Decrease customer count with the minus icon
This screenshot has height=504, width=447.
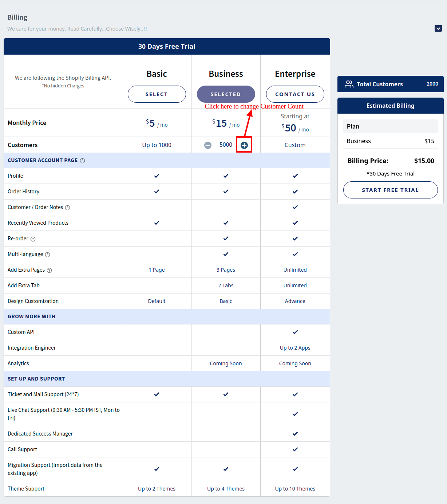(x=207, y=145)
